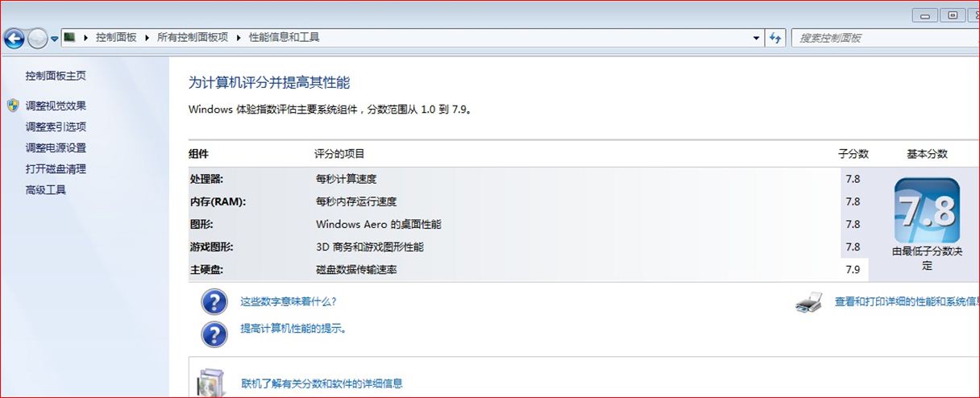This screenshot has width=980, height=398.
Task: Click 每秒计算速度 description text
Action: 346,179
